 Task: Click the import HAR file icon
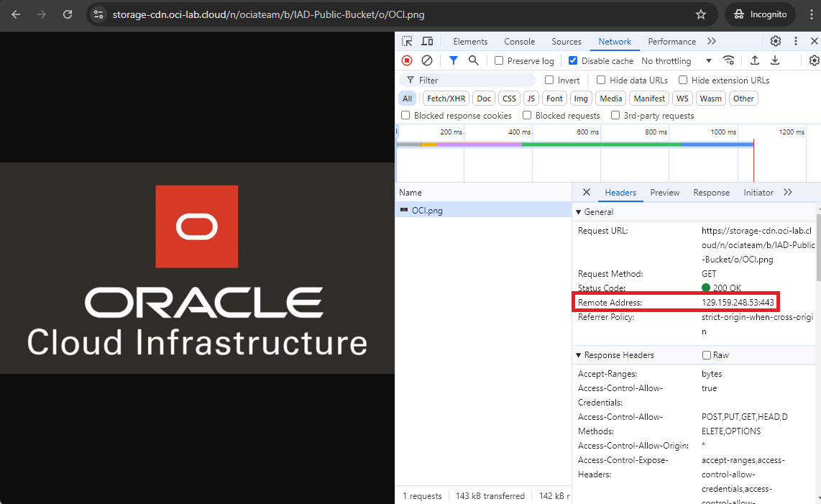pyautogui.click(x=755, y=61)
